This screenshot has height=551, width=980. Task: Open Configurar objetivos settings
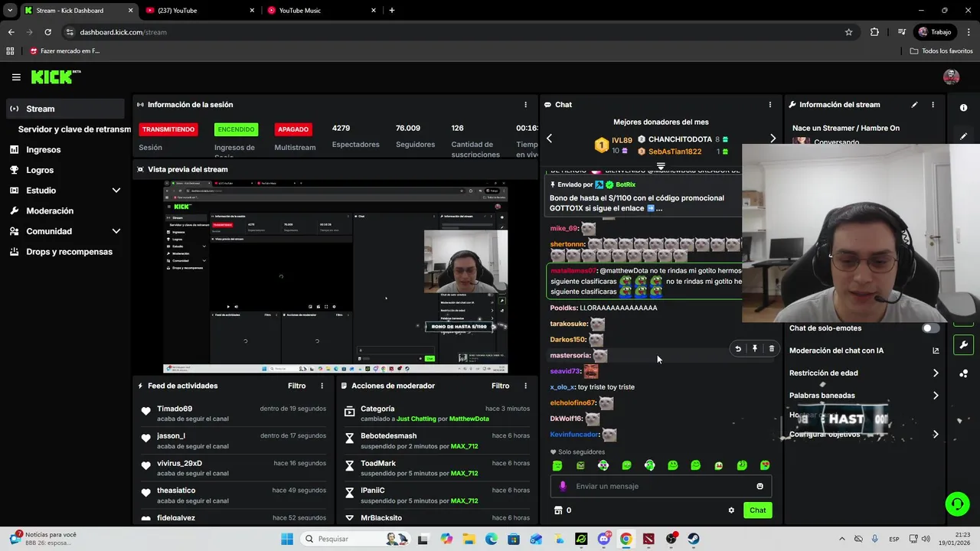[x=864, y=434]
